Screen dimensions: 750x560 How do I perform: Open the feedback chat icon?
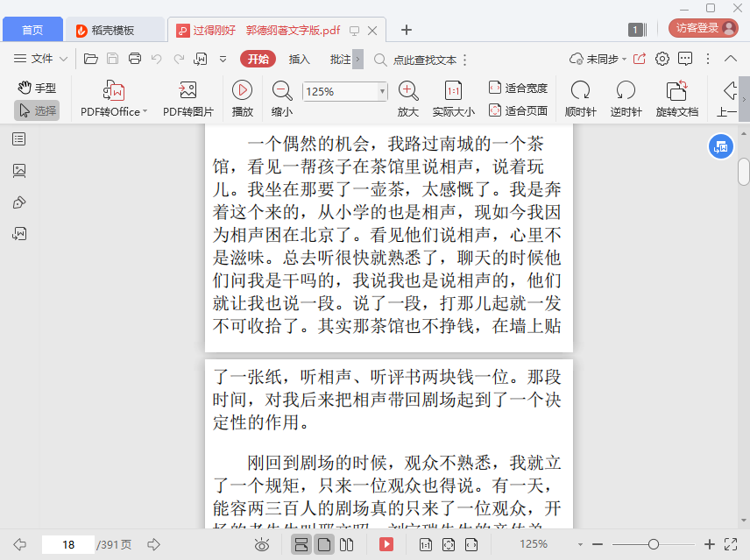pos(685,59)
